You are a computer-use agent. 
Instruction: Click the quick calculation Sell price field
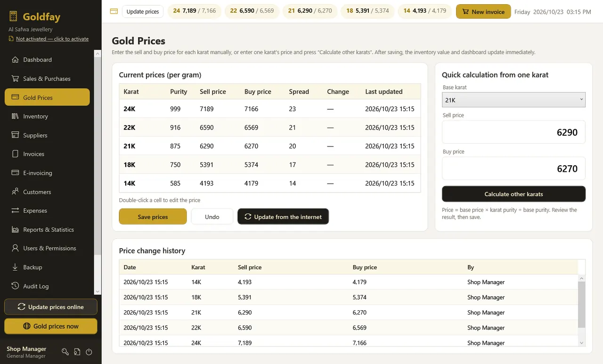pos(513,132)
